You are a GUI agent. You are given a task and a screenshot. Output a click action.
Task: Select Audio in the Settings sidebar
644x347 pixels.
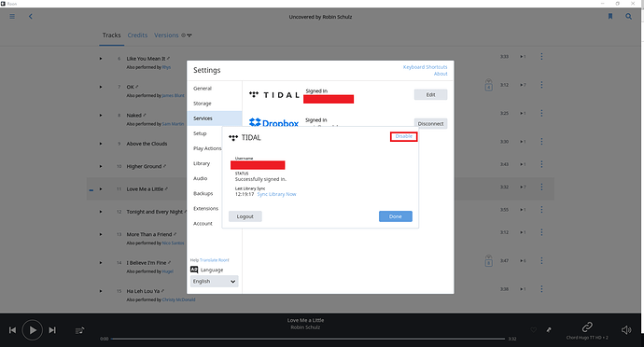pos(200,178)
